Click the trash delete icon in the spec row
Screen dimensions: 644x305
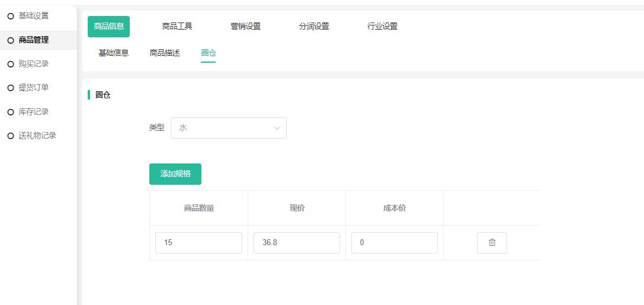pos(492,243)
